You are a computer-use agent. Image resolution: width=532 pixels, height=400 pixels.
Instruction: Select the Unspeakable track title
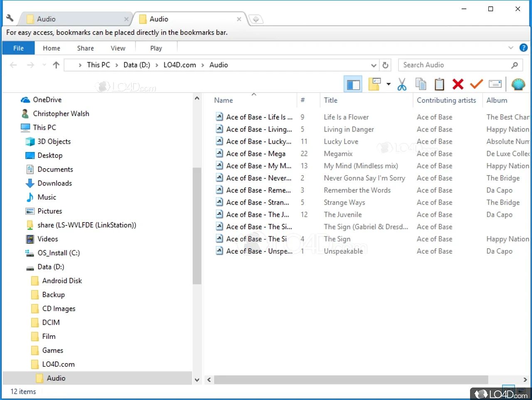coord(343,251)
